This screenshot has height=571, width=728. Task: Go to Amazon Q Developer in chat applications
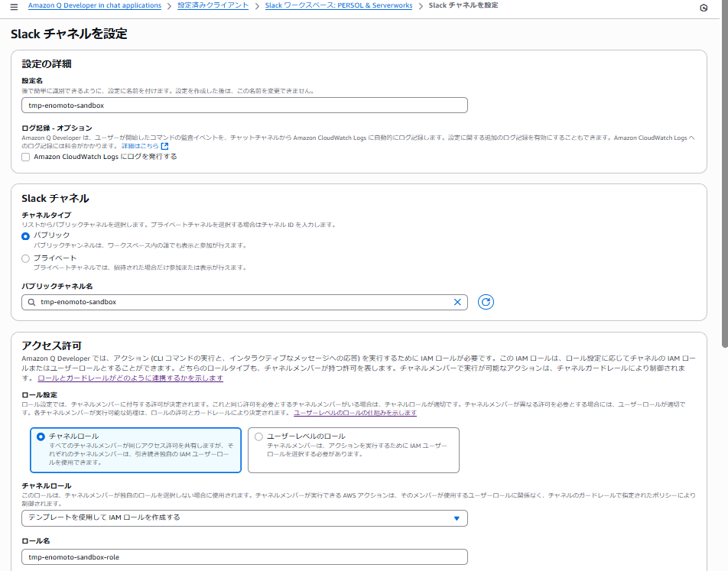point(95,5)
